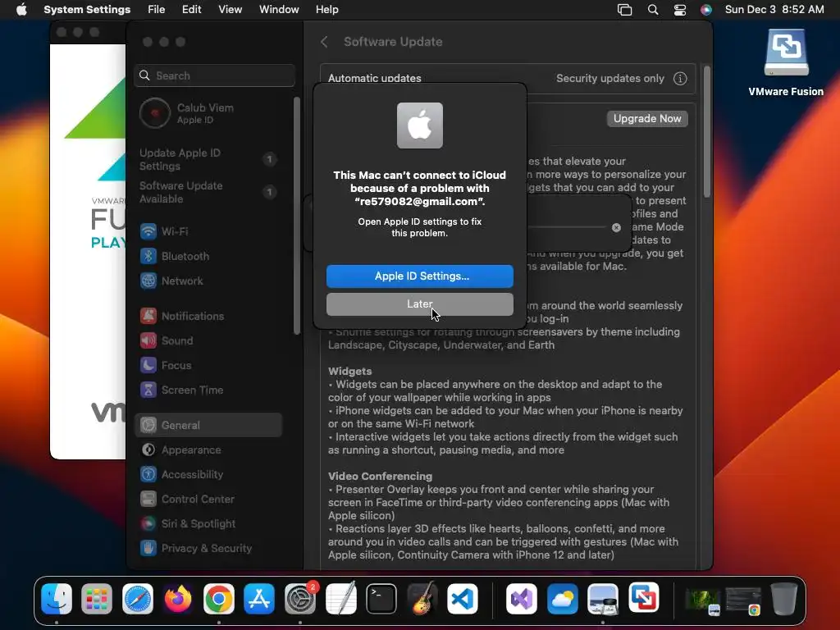Viewport: 840px width, 630px height.
Task: Click System Settings icon in Dock
Action: (300, 598)
